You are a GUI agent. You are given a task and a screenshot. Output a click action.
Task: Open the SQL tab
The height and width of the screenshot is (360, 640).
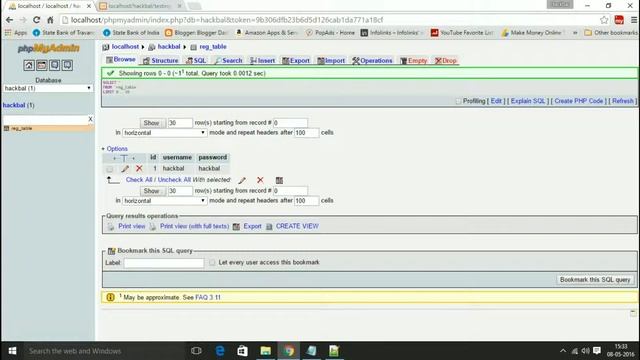coord(196,60)
